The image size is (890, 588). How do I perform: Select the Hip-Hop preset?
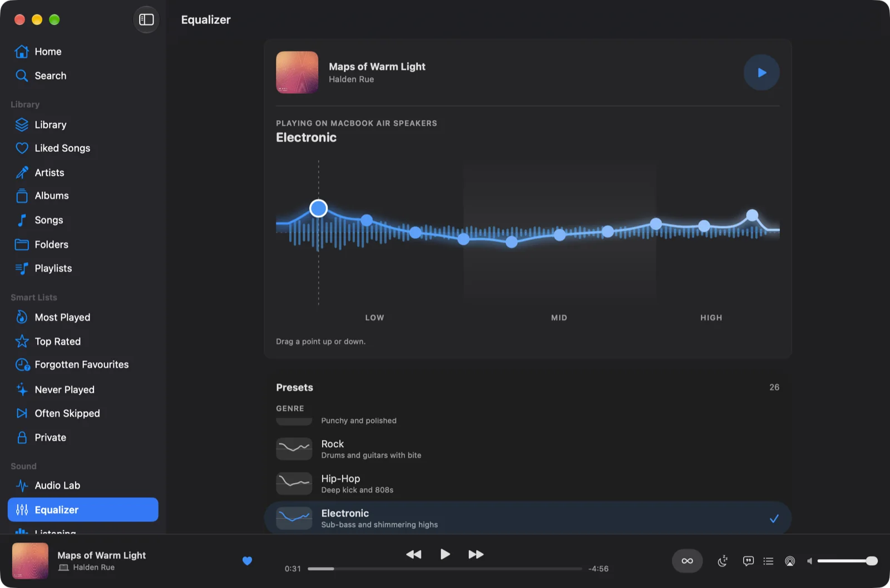pyautogui.click(x=528, y=483)
